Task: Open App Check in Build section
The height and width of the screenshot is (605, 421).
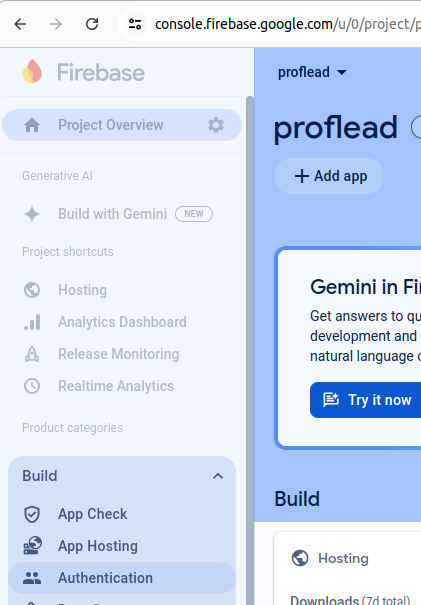Action: coord(122,514)
